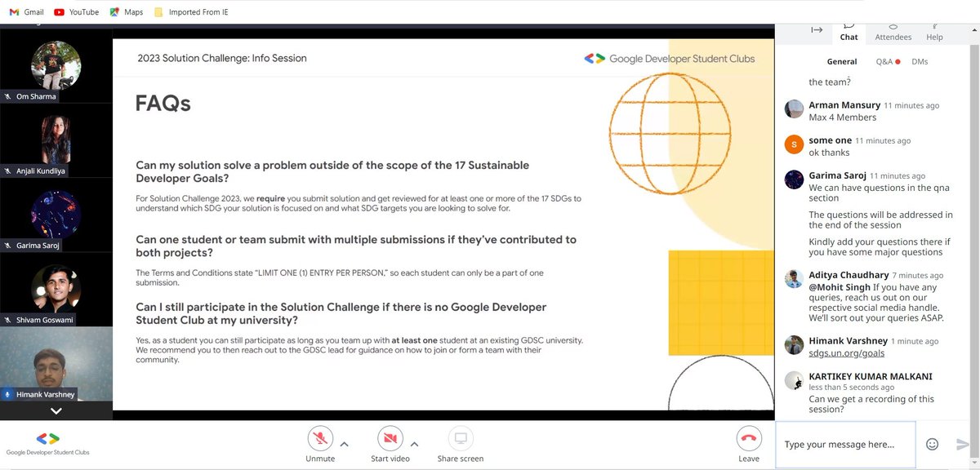Screen dimensions: 980x470
Task: Click the slide title '2023 Solution Challenge: Info Session'
Action: [222, 59]
